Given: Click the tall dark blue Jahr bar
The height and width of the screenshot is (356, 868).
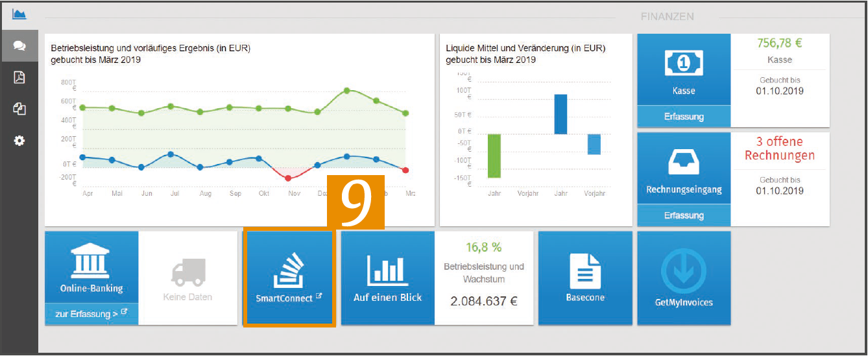Looking at the screenshot, I should coord(561,114).
